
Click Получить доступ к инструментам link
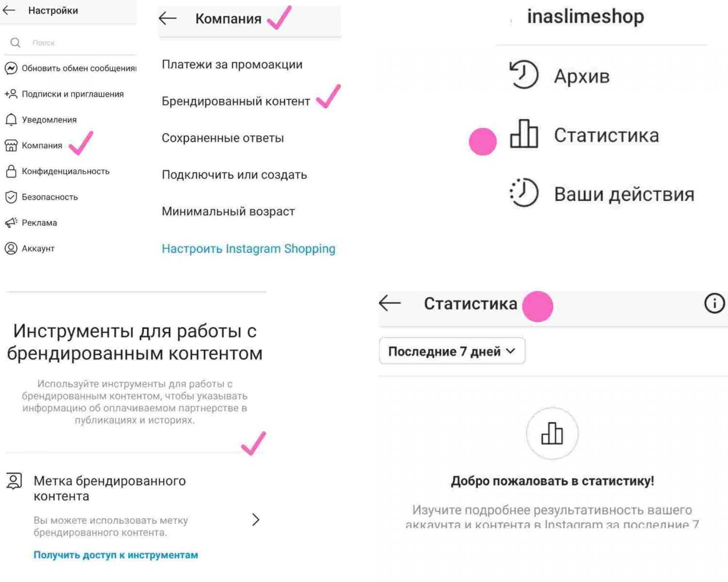116,555
